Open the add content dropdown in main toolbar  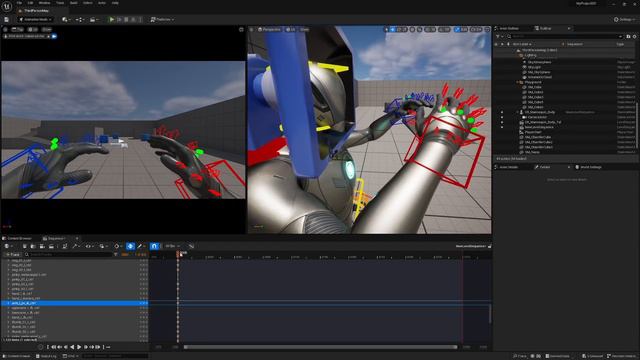click(x=66, y=20)
